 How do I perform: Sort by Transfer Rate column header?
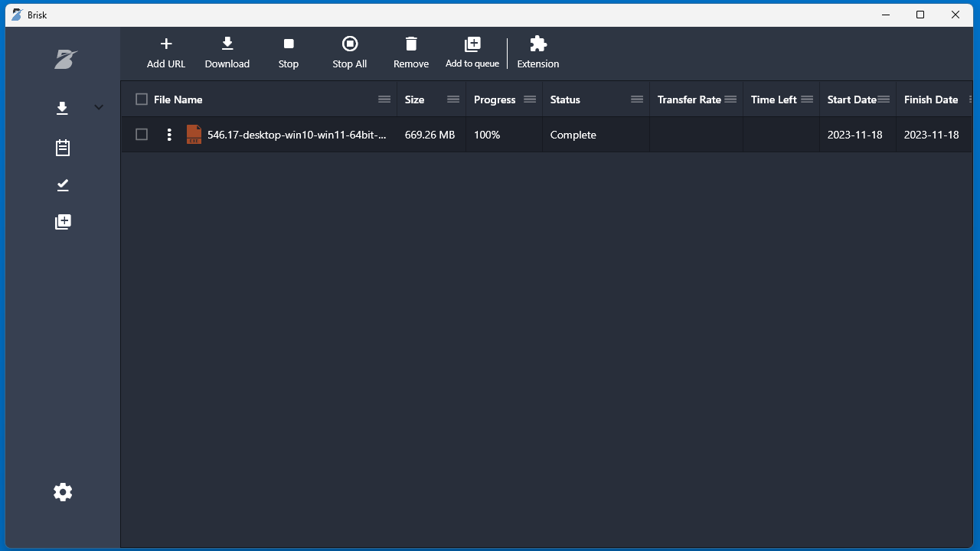(689, 99)
